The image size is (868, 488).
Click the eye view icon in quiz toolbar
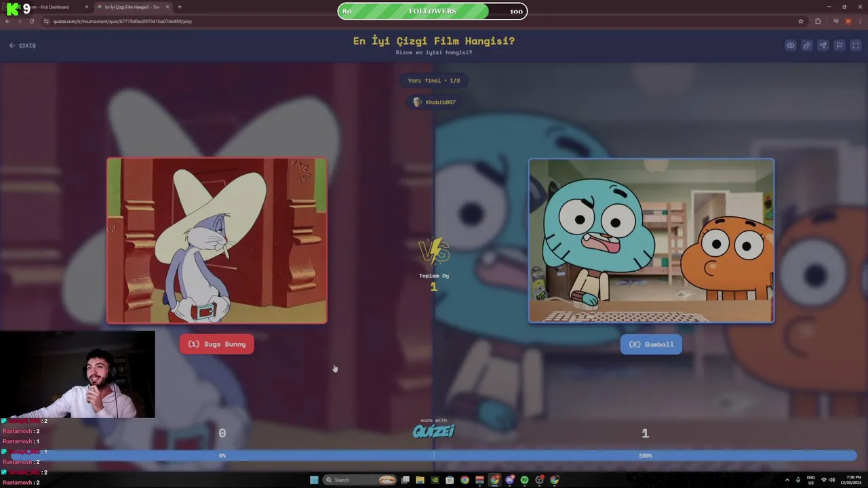tap(791, 45)
